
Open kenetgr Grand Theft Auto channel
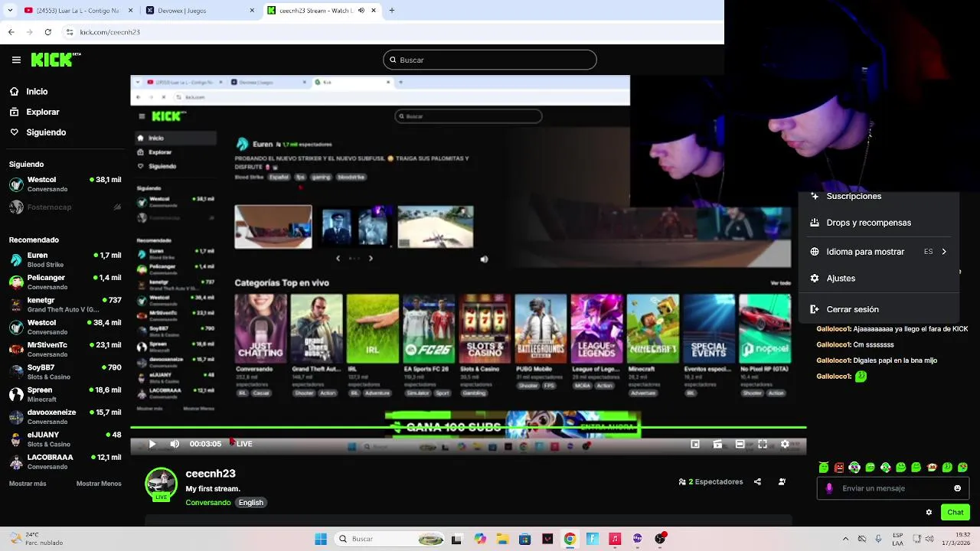point(65,305)
